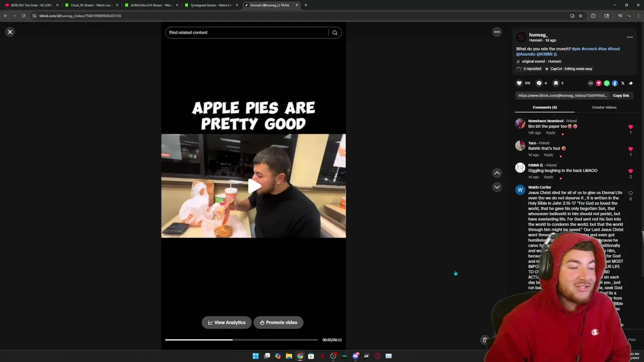Switch to Creator videos tab
This screenshot has height=362, width=644.
point(604,107)
